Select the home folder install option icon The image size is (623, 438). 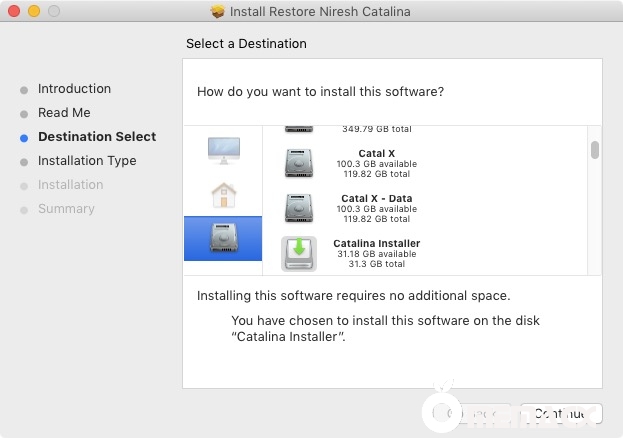pos(223,194)
